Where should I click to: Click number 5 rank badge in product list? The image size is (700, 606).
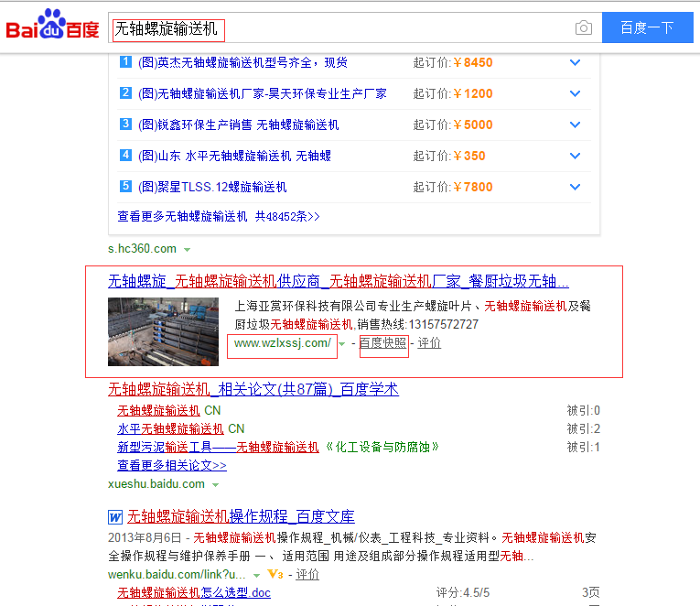coord(126,187)
